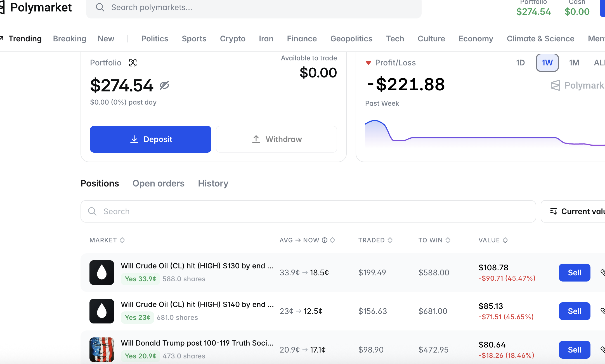Switch to the Open orders tab
605x364 pixels.
[158, 183]
